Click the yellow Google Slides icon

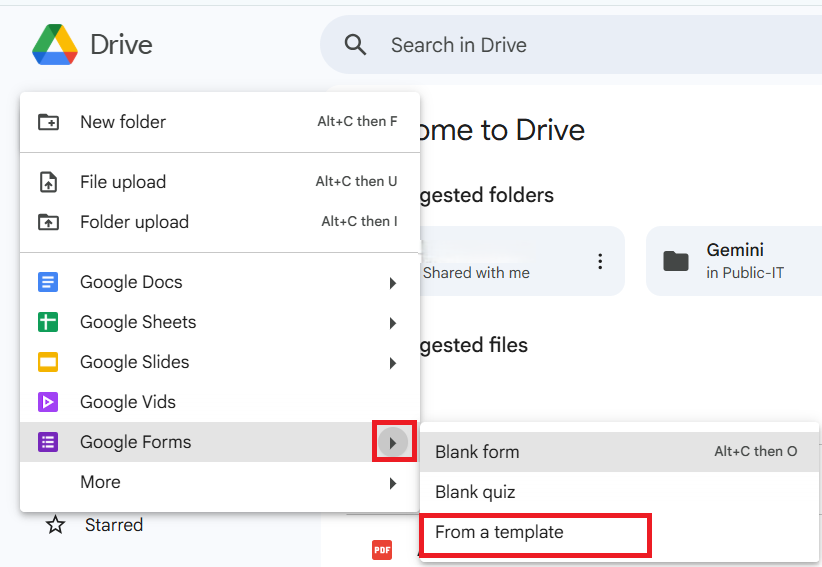tap(48, 362)
